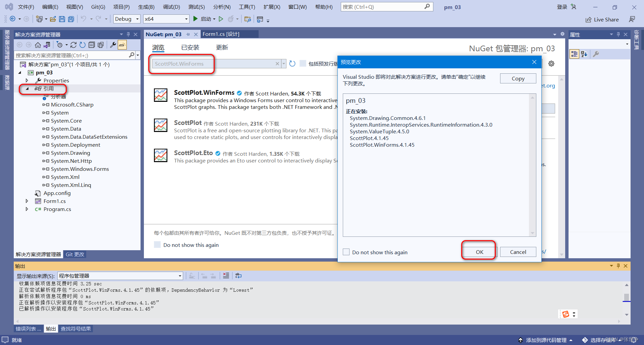Click alphabetical sort icon in Properties panel

click(584, 54)
